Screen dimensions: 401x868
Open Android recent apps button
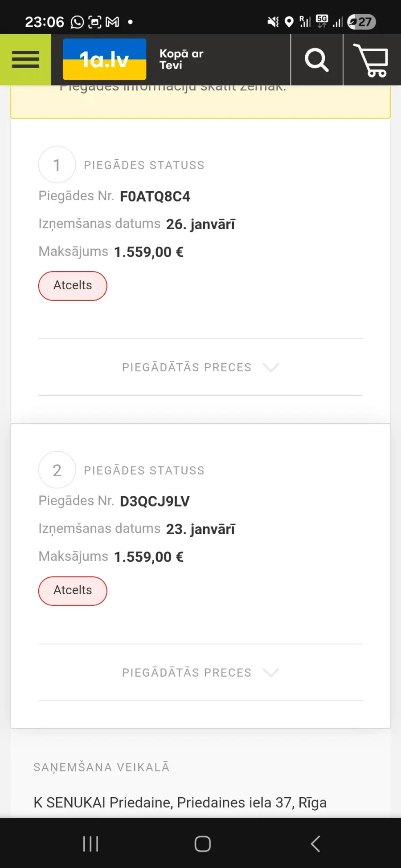click(90, 844)
